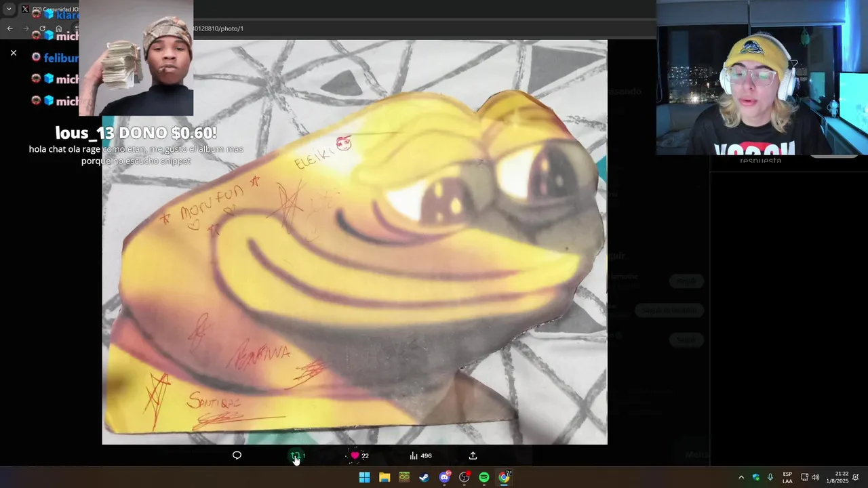
Task: Open the reply comment icon below the photo
Action: click(x=237, y=455)
